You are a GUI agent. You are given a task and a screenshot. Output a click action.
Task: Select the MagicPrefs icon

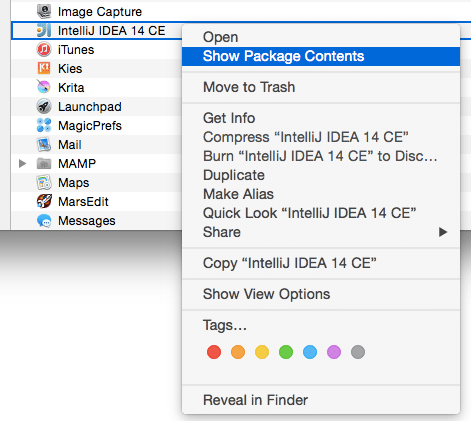(x=44, y=126)
